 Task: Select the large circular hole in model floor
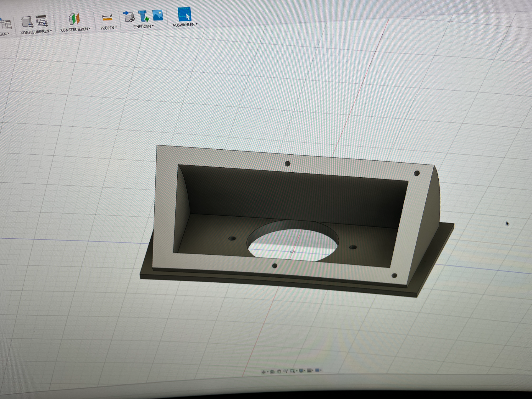point(293,241)
